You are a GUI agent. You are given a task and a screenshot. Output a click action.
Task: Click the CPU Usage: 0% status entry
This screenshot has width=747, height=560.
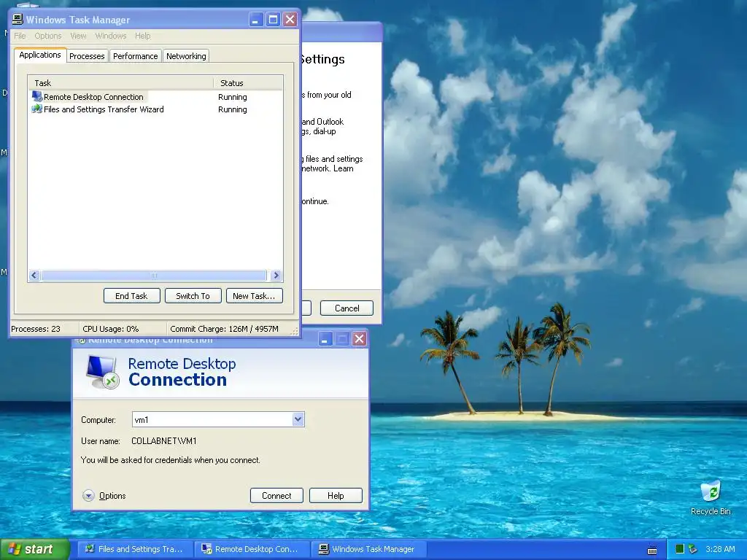point(111,329)
